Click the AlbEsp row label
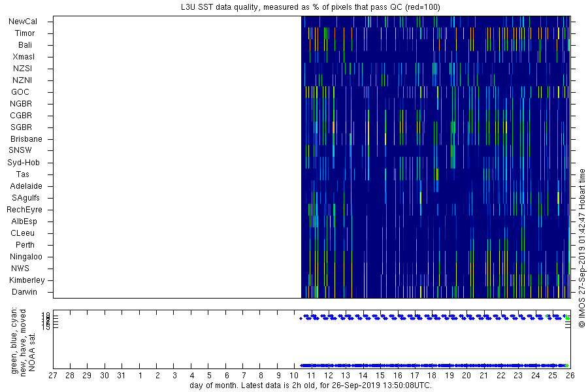The image size is (588, 392). 24,221
